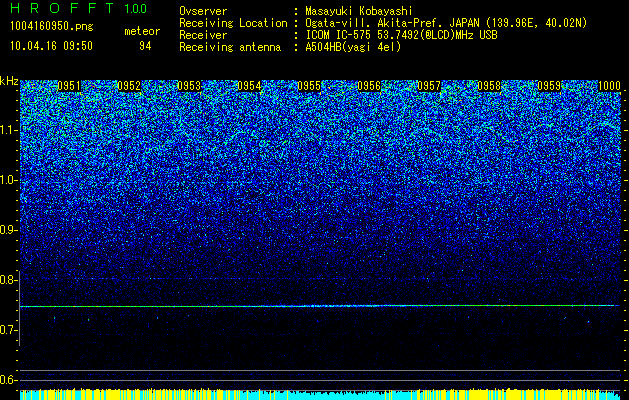Screen dimensions: 629x400
Task: Click the bright green carrier line near 0.75 kHz
Action: pos(320,306)
